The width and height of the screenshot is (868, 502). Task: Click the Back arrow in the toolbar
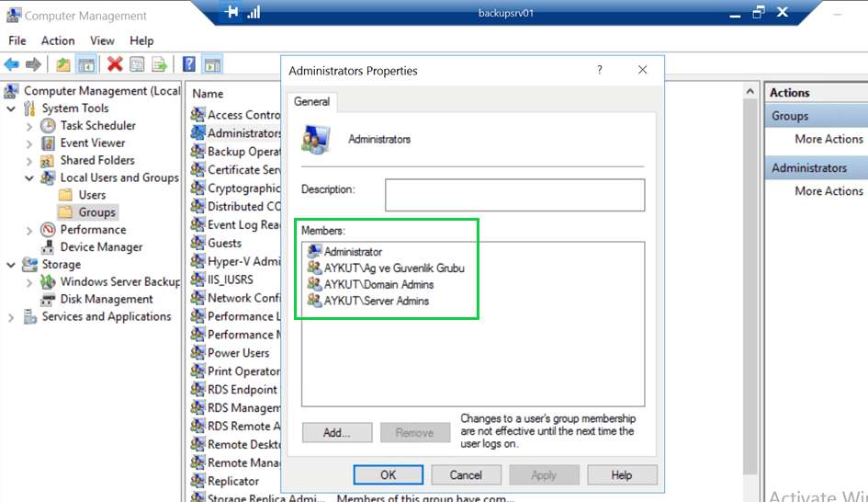11,64
